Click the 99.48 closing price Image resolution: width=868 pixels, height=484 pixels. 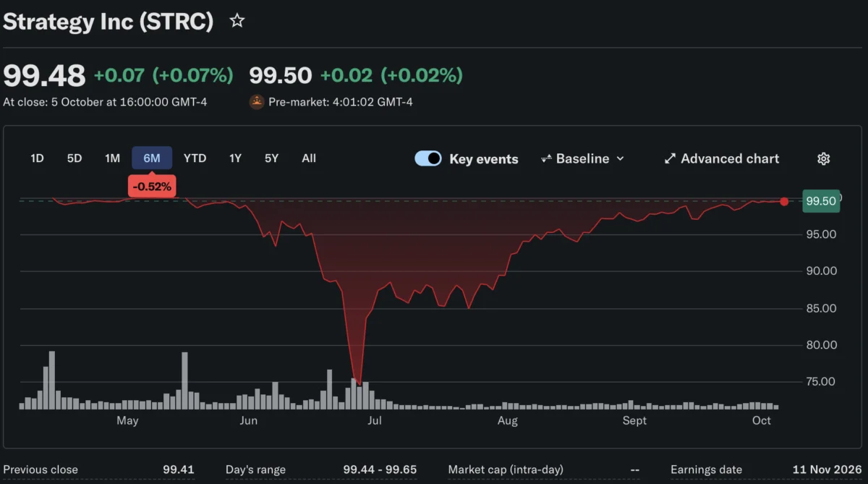44,75
